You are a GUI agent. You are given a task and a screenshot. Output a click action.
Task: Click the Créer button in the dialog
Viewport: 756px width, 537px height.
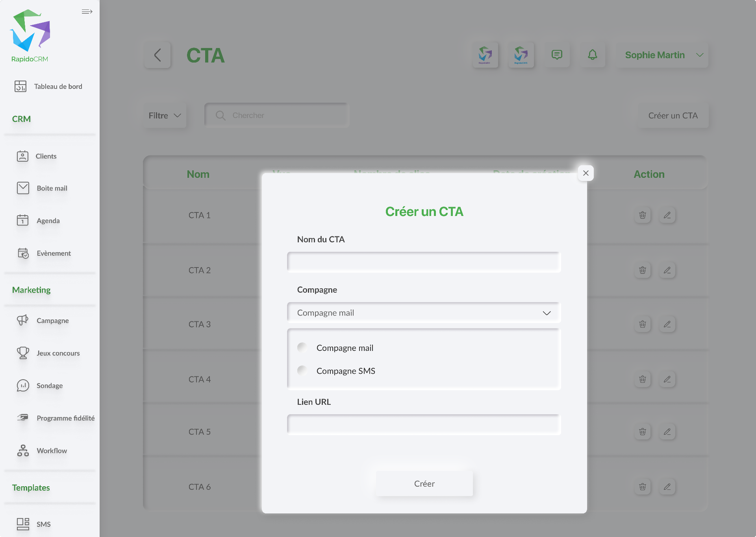pyautogui.click(x=424, y=483)
